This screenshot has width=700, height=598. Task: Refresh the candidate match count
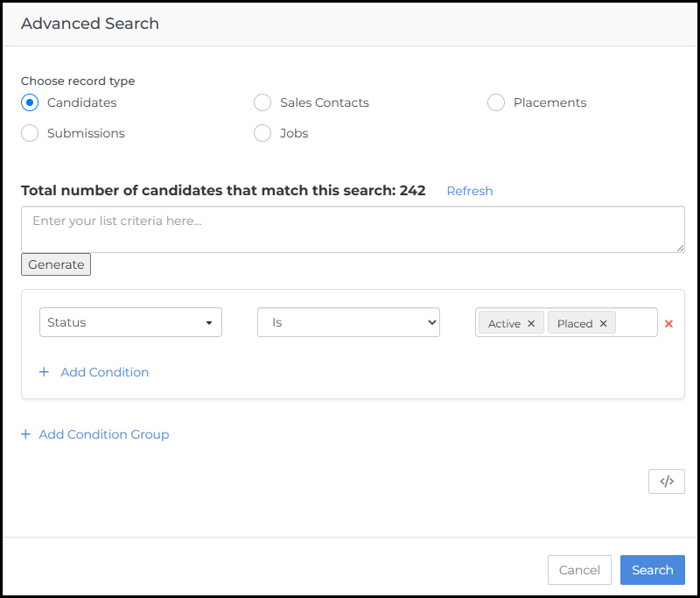[x=470, y=191]
